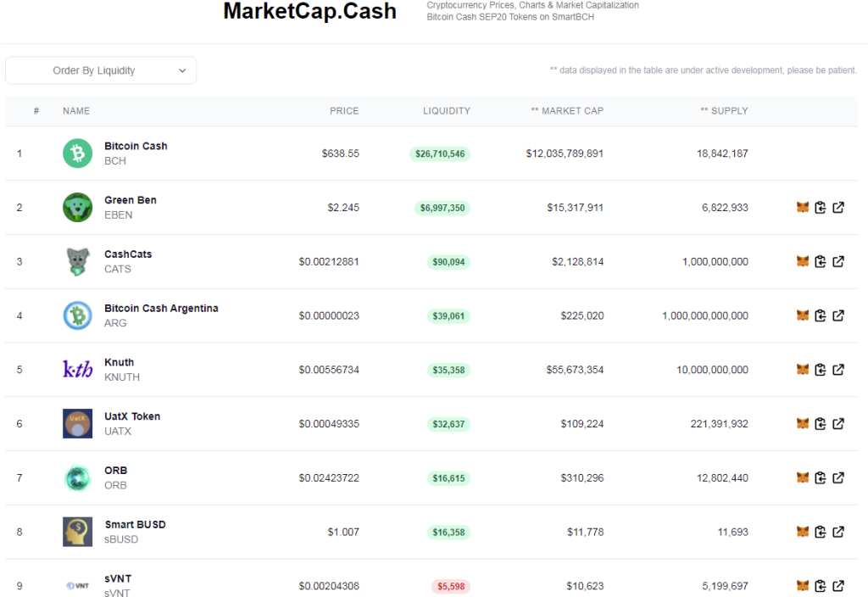This screenshot has width=868, height=597.
Task: Copy address icon in ORB row
Action: click(821, 477)
